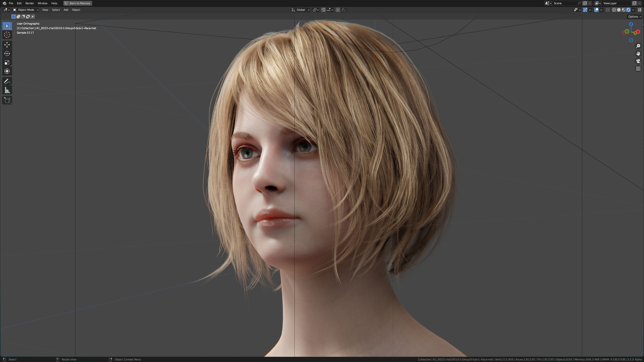The height and width of the screenshot is (362, 644).
Task: Open the viewport Object menu
Action: [76, 10]
